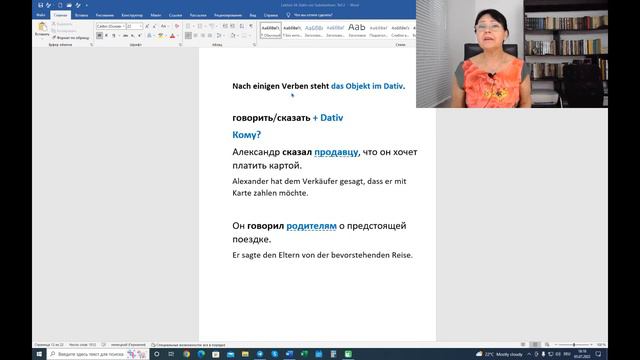Click the lightbulb Tell Me icon
Image resolution: width=640 pixels, height=360 pixels.
[288, 15]
